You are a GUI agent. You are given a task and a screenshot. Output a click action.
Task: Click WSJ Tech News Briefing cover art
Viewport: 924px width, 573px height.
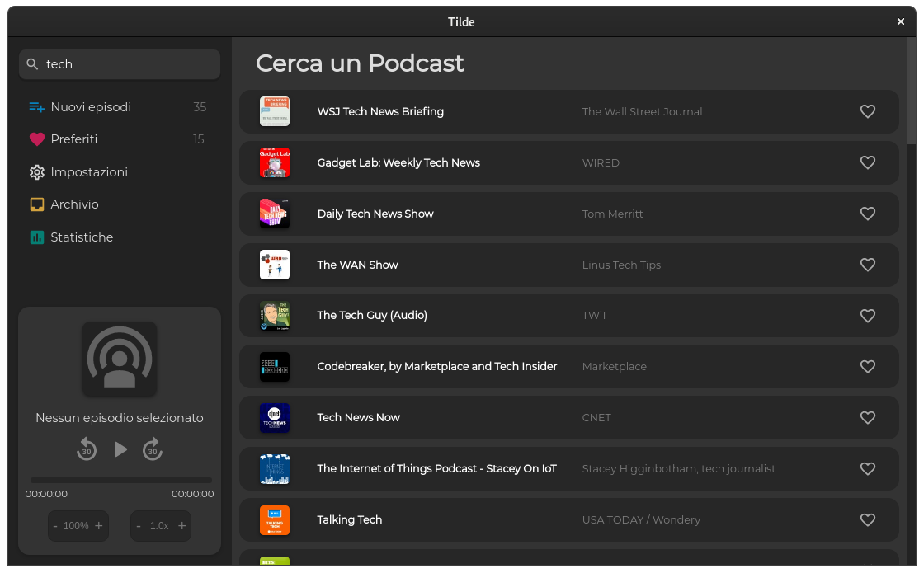click(275, 111)
